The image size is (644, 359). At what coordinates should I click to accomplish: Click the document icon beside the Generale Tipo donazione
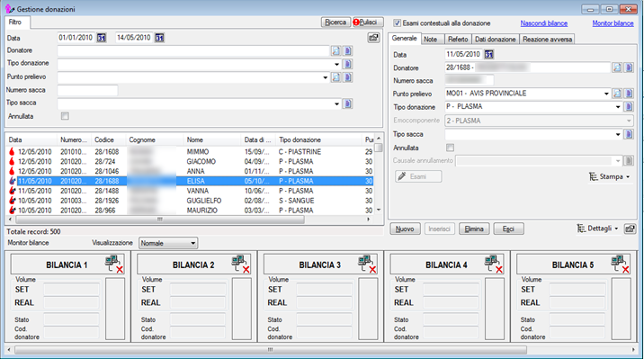(x=629, y=107)
